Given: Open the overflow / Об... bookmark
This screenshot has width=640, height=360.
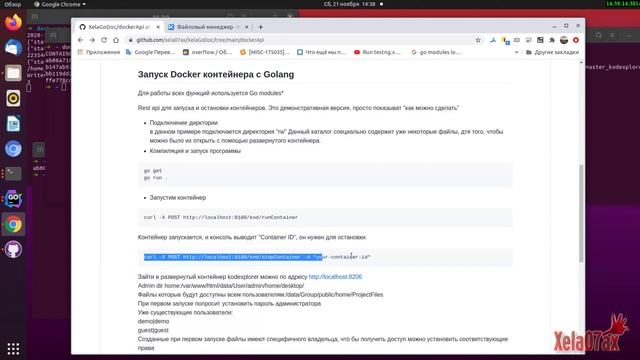Looking at the screenshot, I should [x=207, y=52].
